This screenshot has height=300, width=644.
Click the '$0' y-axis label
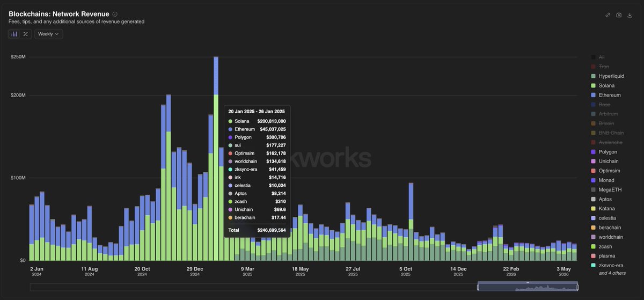pos(23,260)
